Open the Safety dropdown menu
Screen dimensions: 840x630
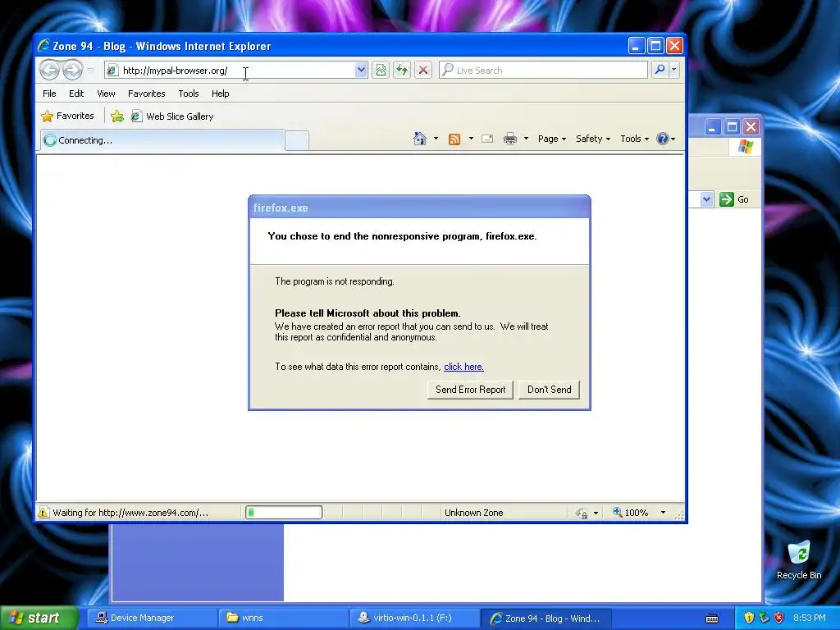coord(592,139)
